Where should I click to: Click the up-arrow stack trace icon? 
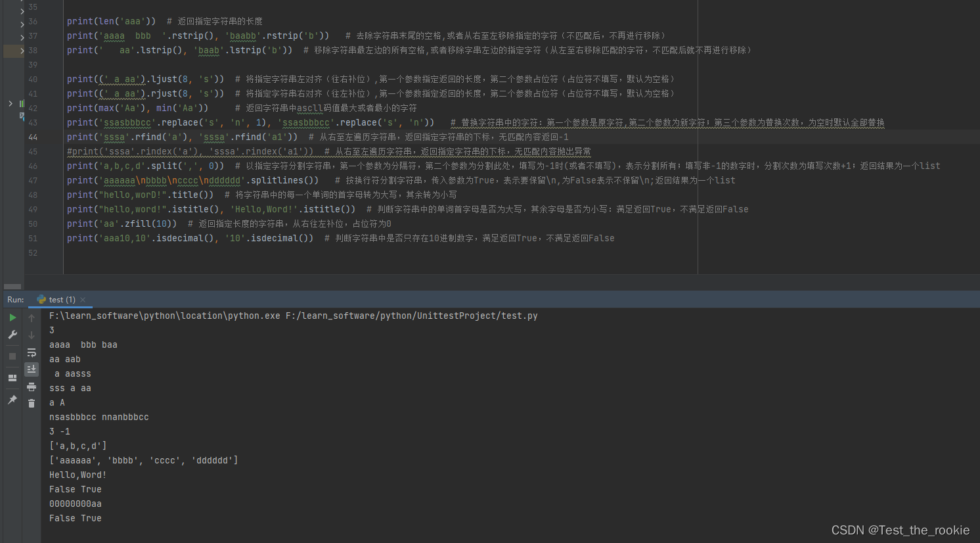32,318
